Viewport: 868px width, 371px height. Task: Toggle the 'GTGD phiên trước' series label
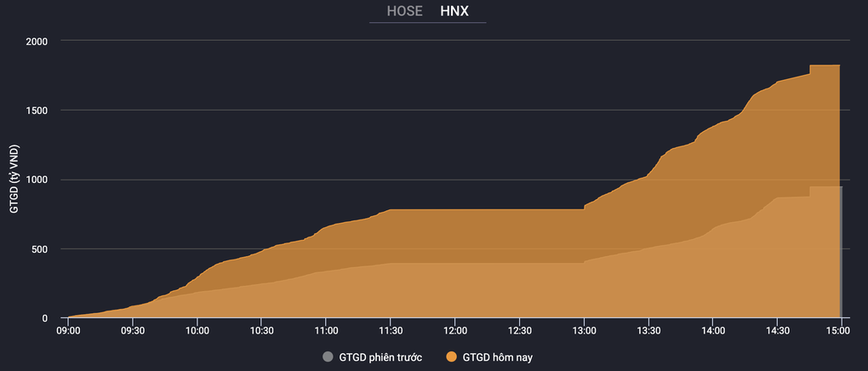(380, 357)
